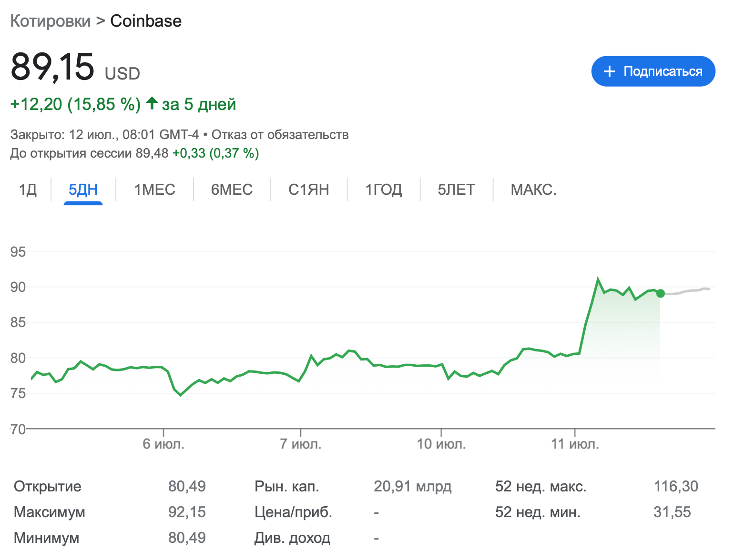Click the chart peak near 11 июл.

598,280
